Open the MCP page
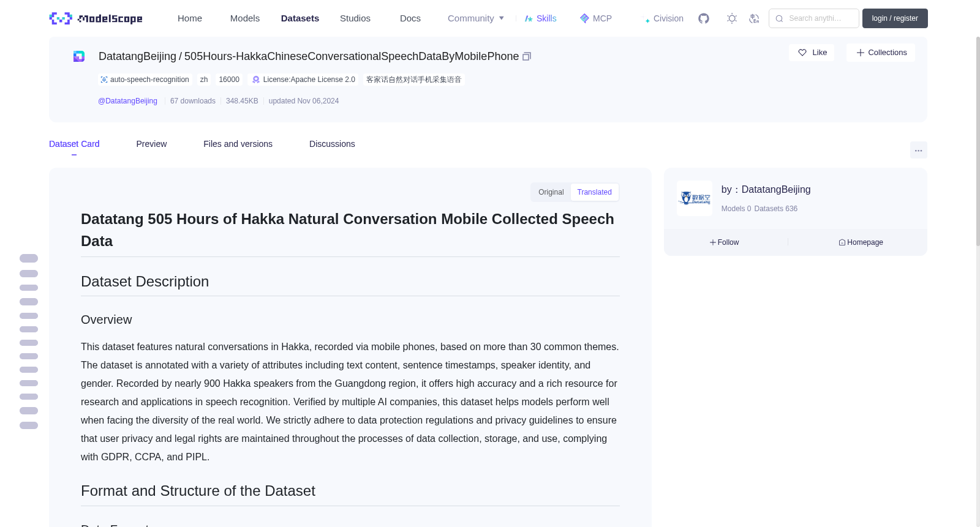The image size is (980, 527). coord(596,18)
